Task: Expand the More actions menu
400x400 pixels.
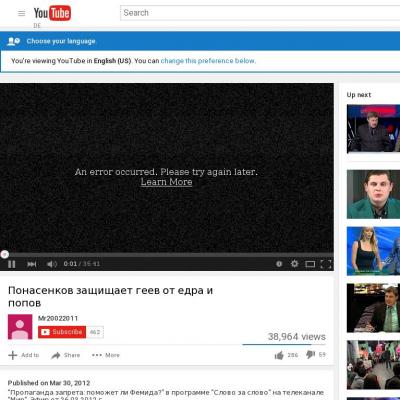Action: tap(106, 355)
